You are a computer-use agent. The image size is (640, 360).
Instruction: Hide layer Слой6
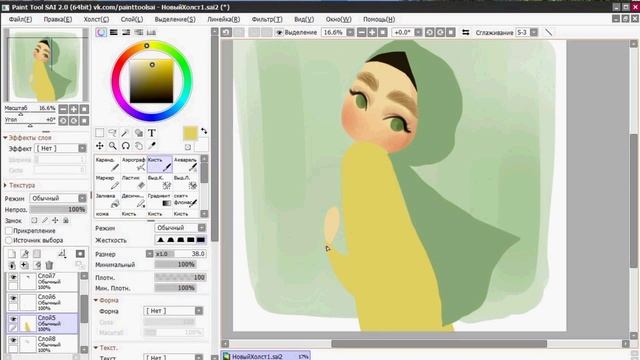click(13, 298)
